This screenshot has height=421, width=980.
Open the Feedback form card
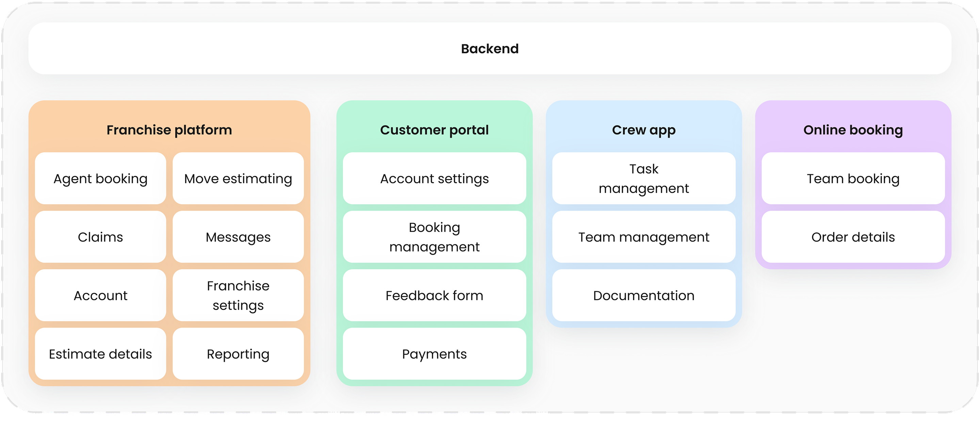click(435, 296)
